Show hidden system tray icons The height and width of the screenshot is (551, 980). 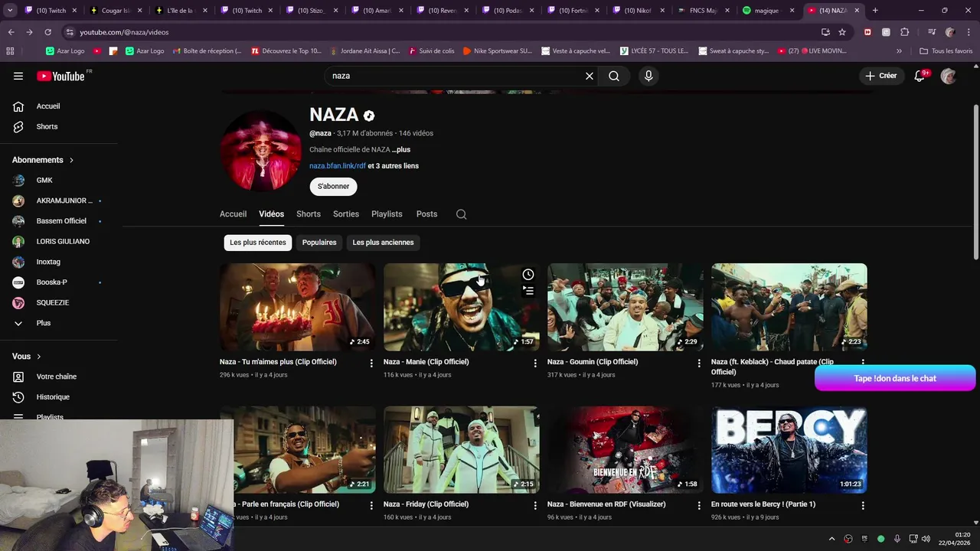(832, 539)
